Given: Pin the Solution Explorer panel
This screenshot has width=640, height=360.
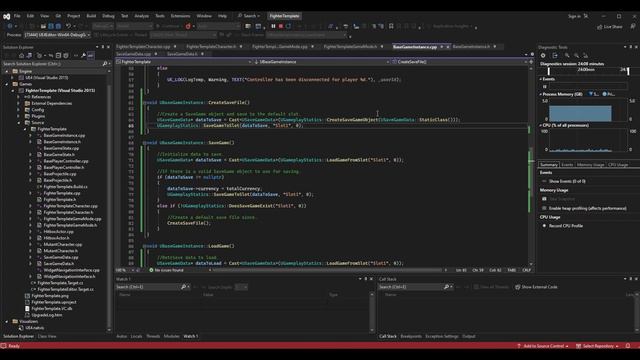Looking at the screenshot, I should [102, 47].
